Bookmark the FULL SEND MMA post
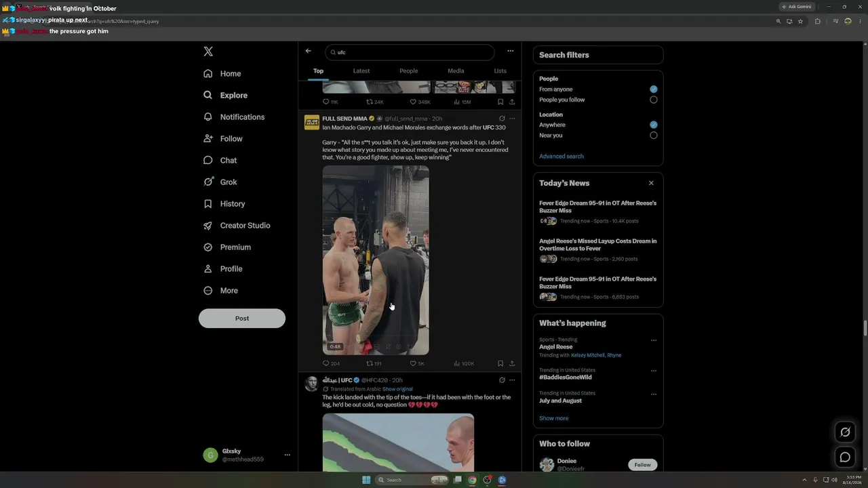Viewport: 868px width, 488px height. pyautogui.click(x=500, y=364)
